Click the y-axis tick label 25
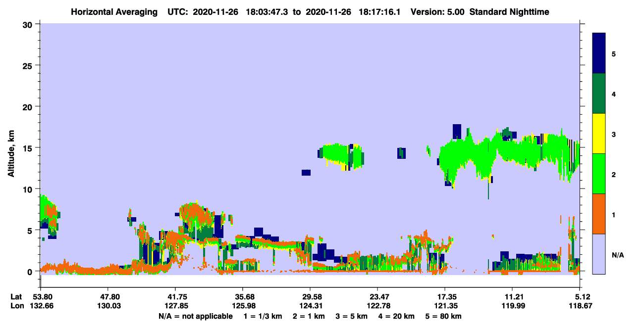The image size is (644, 330). tap(29, 65)
